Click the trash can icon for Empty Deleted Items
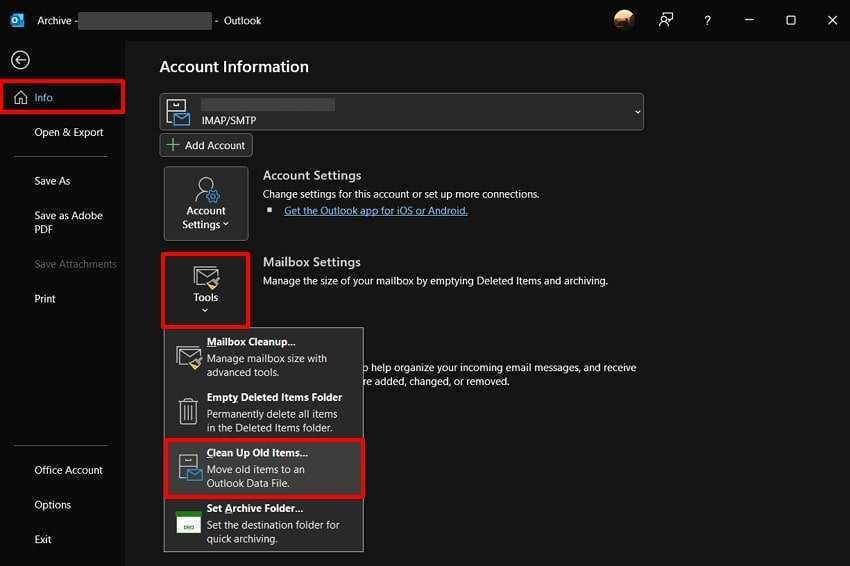850x566 pixels. 188,411
